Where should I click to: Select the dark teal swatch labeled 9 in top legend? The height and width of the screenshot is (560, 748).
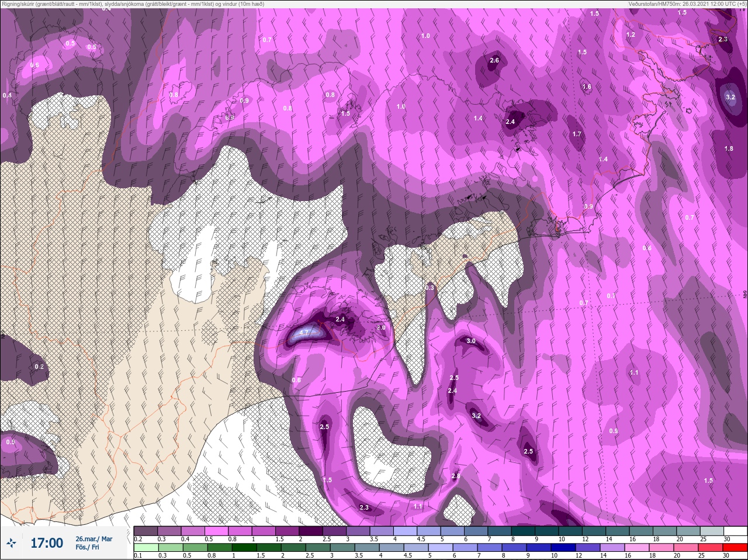pos(547,531)
